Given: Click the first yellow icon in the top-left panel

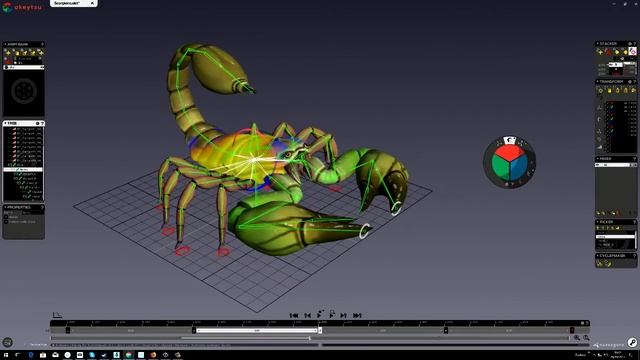Looking at the screenshot, I should 7,52.
